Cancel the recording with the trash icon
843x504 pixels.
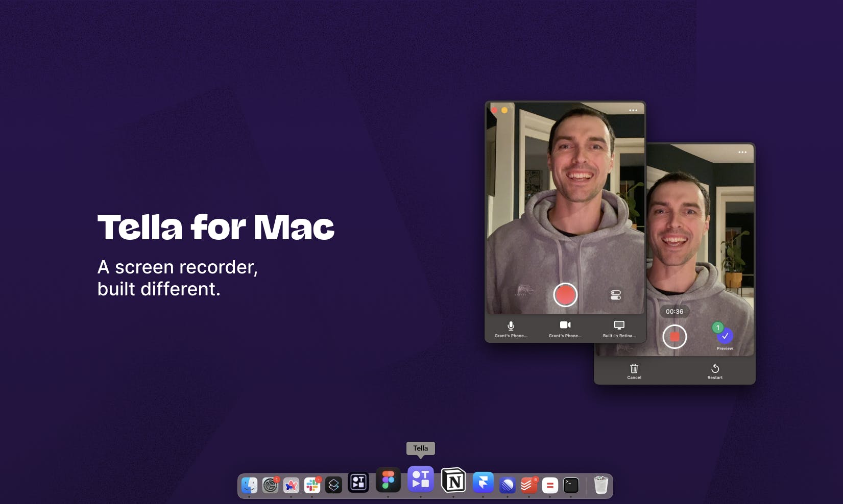click(634, 371)
